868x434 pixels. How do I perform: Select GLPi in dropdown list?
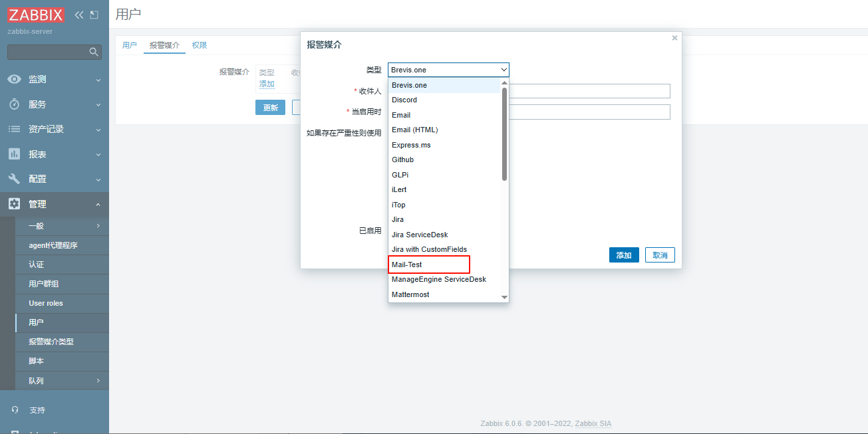[444, 175]
